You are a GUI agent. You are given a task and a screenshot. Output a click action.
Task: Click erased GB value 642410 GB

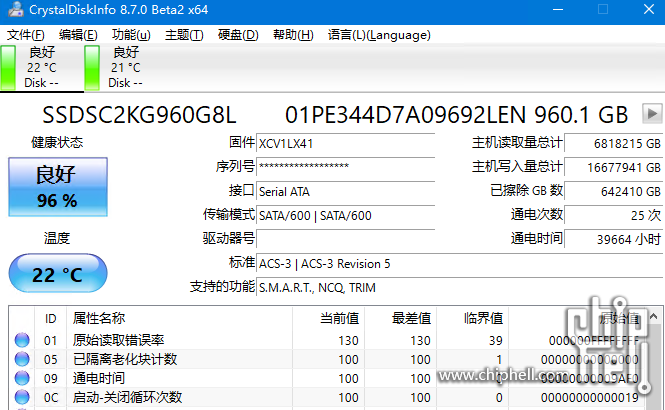point(614,192)
